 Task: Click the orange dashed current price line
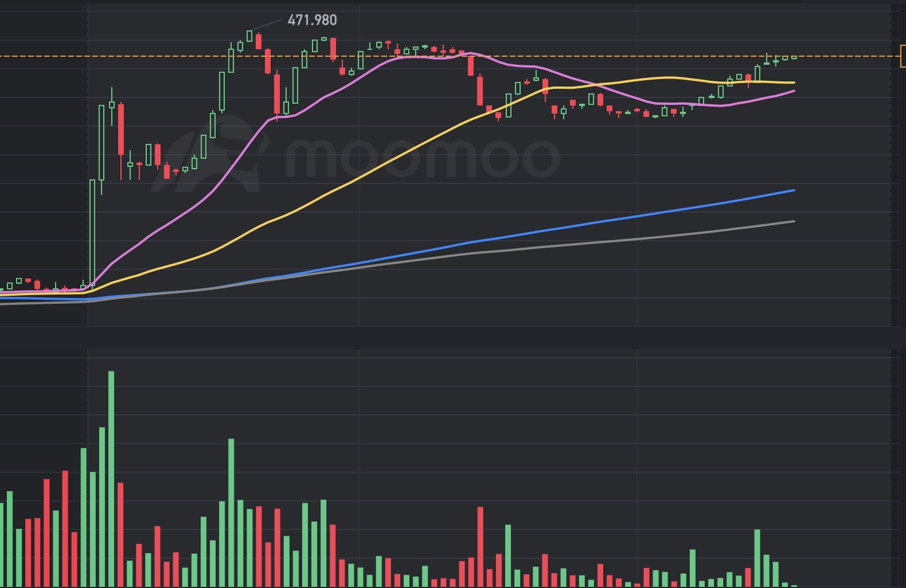tap(450, 56)
